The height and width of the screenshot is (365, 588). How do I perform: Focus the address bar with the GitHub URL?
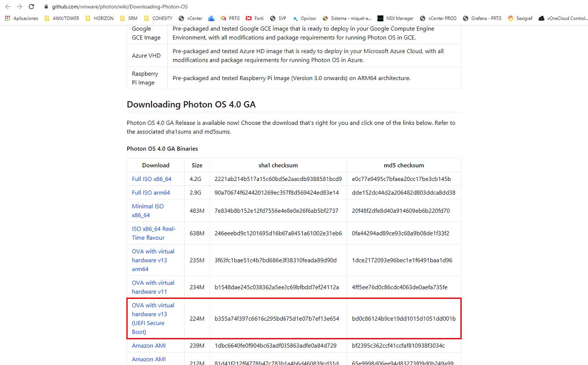pyautogui.click(x=120, y=7)
